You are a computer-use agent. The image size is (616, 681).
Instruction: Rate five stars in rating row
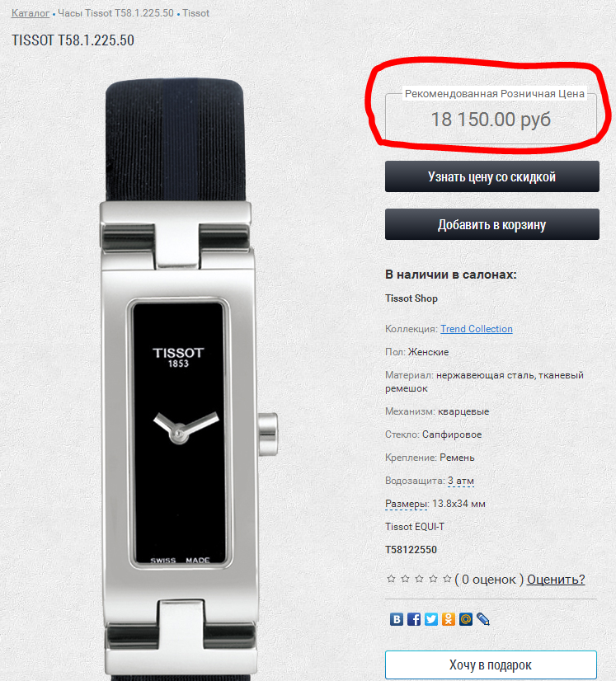(447, 579)
